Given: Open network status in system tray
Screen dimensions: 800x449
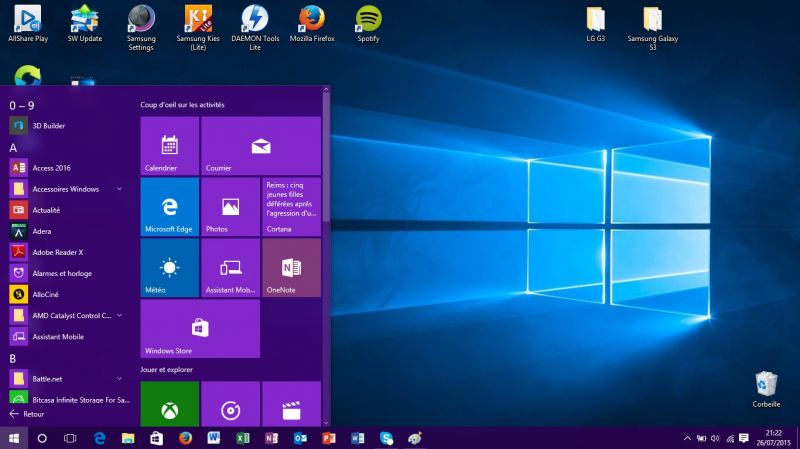Looking at the screenshot, I should [x=730, y=438].
